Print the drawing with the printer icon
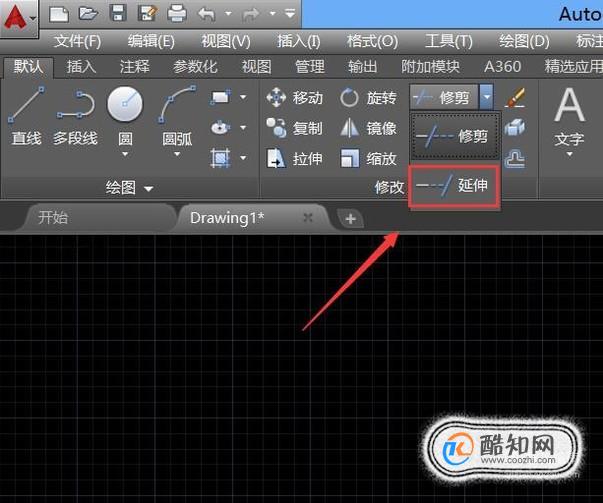Viewport: 603px width, 503px height. click(177, 14)
